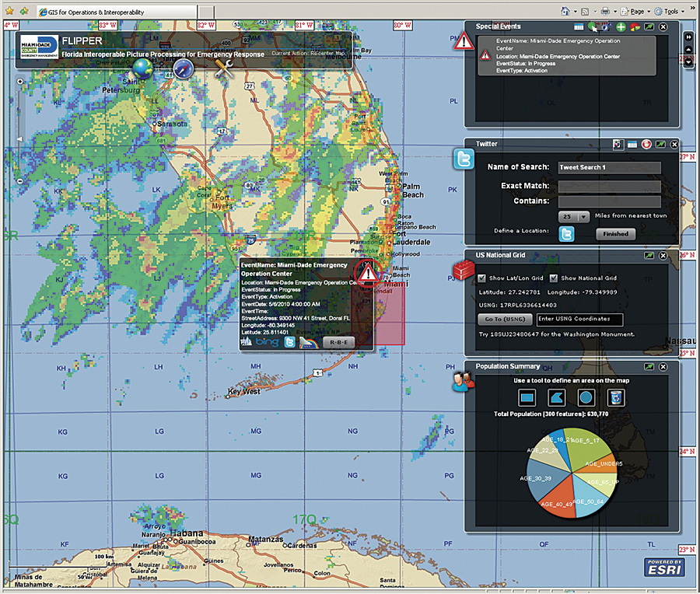700x594 pixels.
Task: Click the AGE_5_17 pie chart slice
Action: (x=586, y=448)
